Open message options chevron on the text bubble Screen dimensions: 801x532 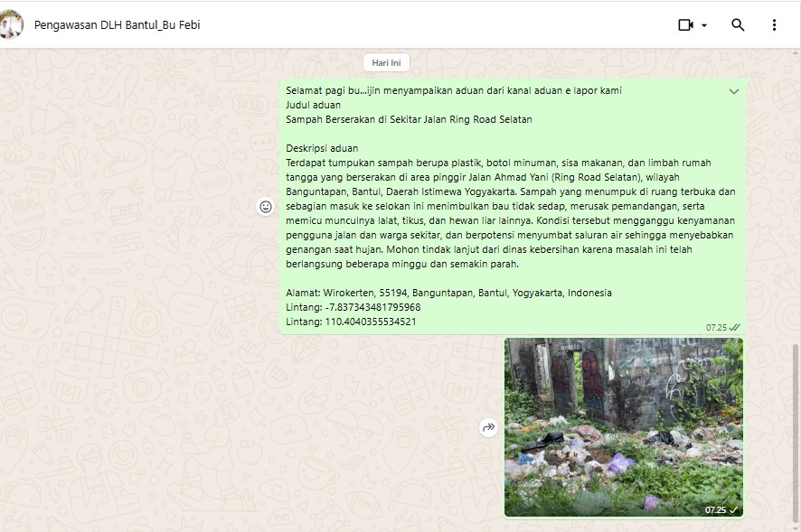coord(733,91)
